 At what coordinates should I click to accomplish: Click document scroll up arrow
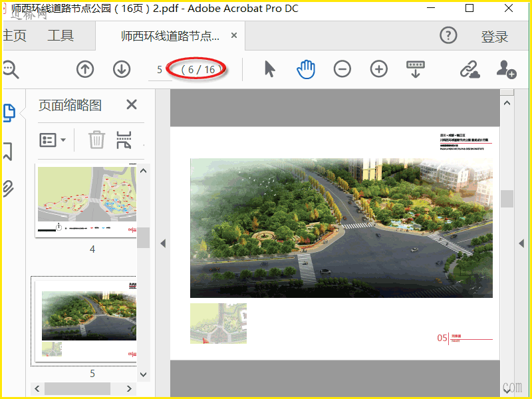click(507, 103)
